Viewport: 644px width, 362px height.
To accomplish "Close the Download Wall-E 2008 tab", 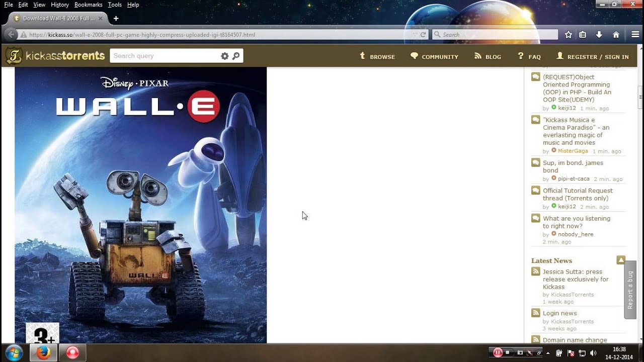I will pyautogui.click(x=100, y=19).
